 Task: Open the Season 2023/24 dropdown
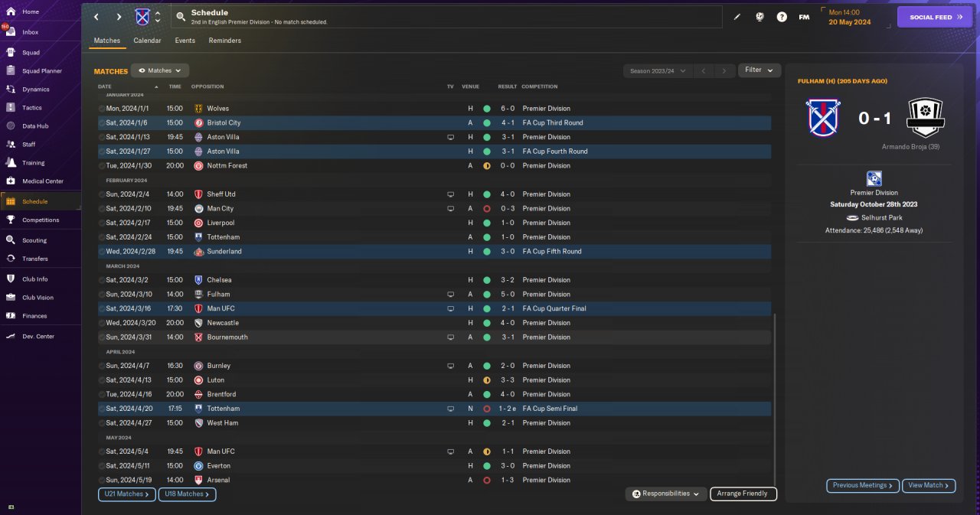pos(658,70)
